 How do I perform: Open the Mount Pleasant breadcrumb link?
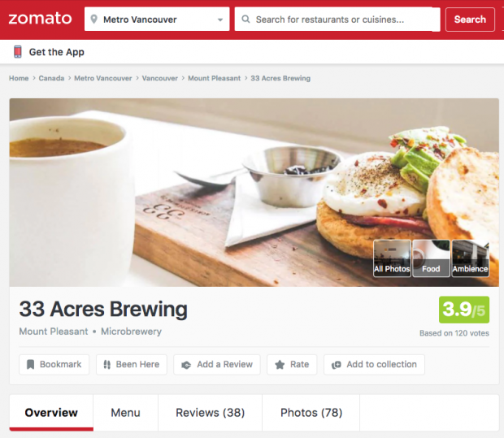pyautogui.click(x=214, y=78)
